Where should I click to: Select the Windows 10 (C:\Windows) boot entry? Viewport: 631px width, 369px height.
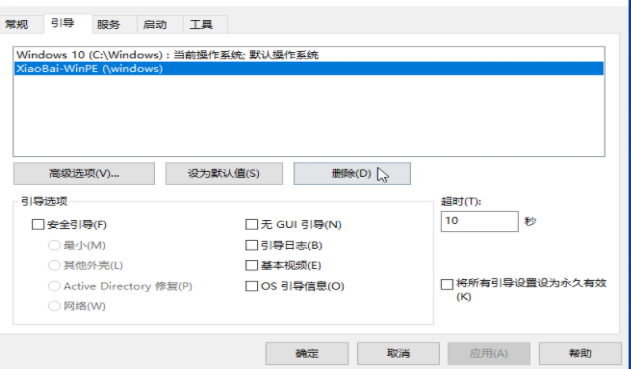coord(309,55)
